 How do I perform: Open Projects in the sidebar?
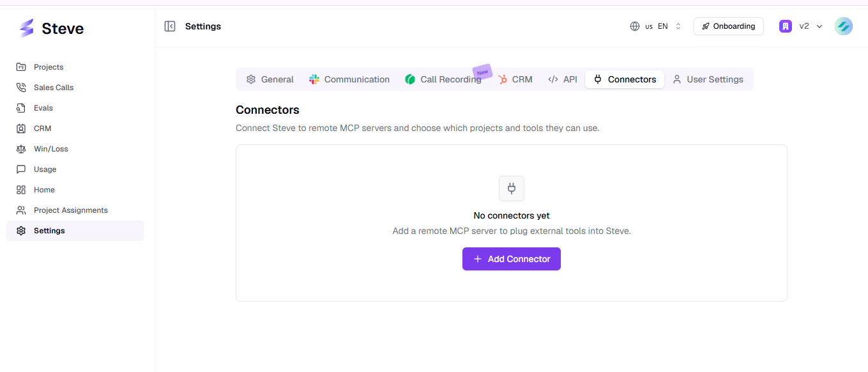(x=75, y=67)
